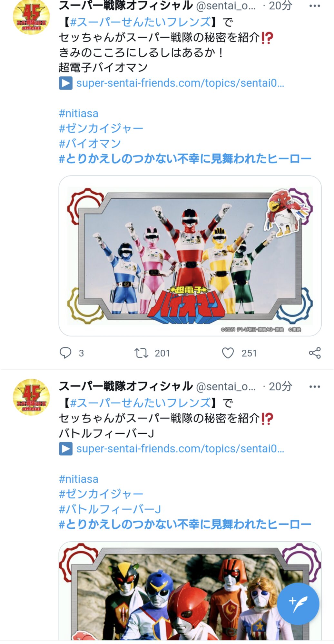Reply to the Bioman tweet
This screenshot has width=334, height=644.
tap(65, 353)
